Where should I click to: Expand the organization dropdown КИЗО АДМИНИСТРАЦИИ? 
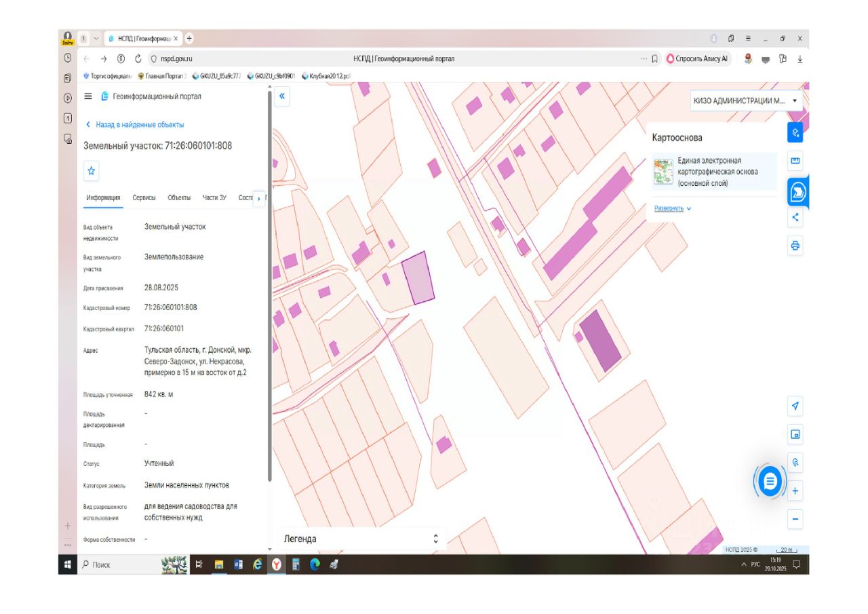746,100
